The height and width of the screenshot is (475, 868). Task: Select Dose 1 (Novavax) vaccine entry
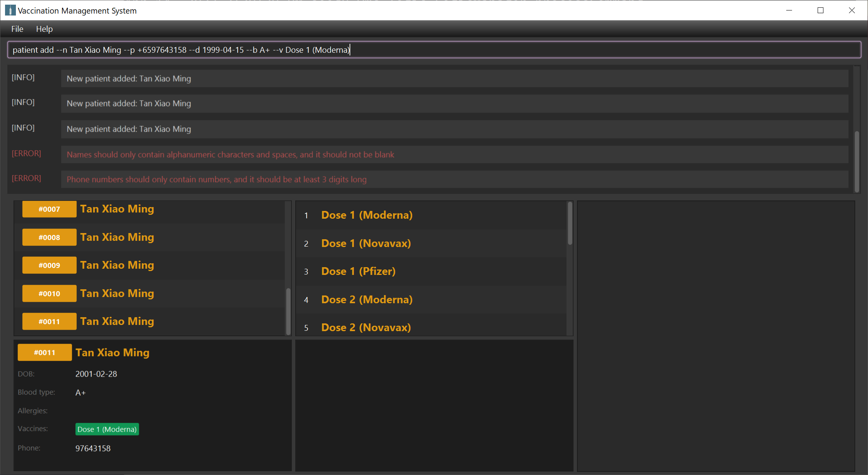point(366,244)
